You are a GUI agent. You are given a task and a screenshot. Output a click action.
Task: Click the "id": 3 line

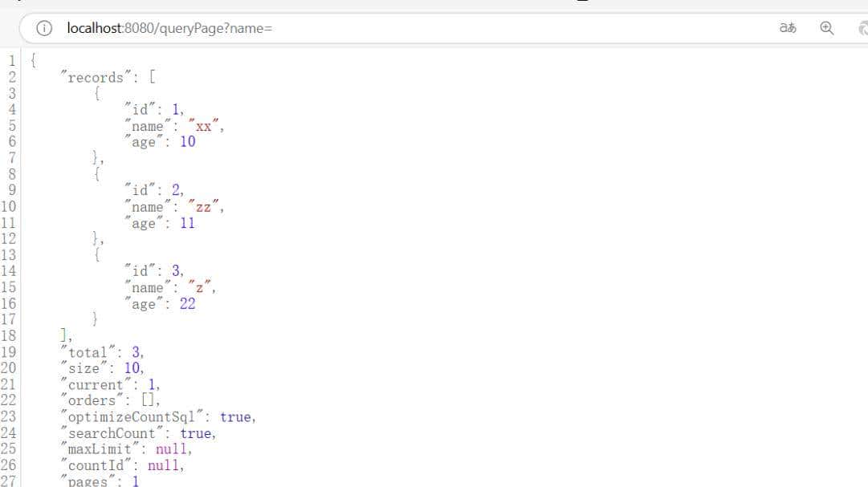[154, 271]
